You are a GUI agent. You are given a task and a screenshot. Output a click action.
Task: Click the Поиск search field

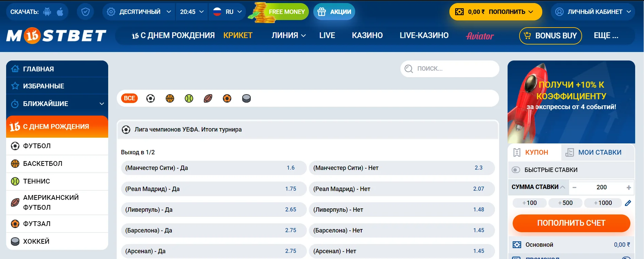click(x=450, y=69)
